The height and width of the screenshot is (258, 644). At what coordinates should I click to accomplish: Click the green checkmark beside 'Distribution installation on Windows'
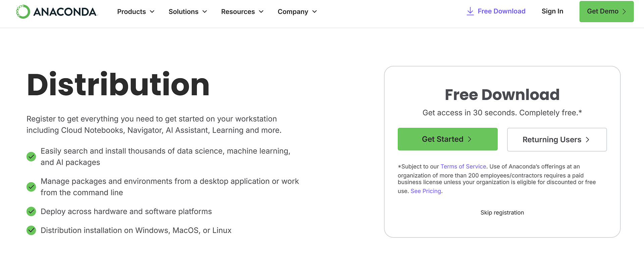(x=31, y=230)
